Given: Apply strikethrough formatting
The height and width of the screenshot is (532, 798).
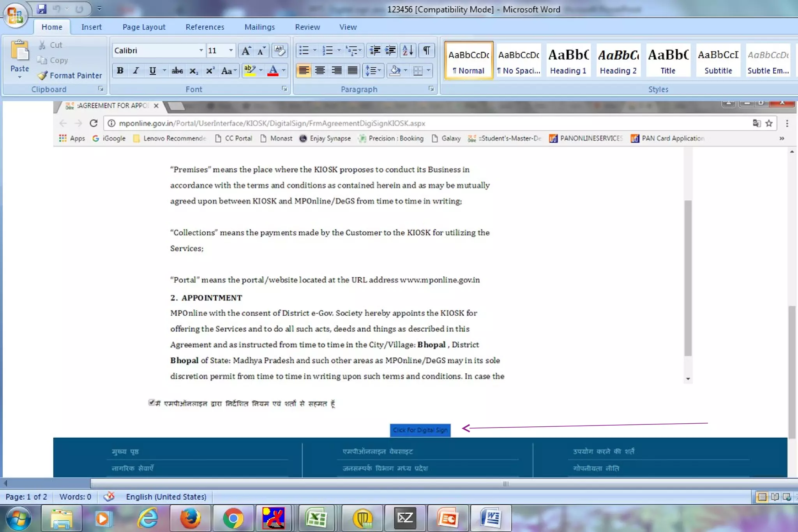Looking at the screenshot, I should point(177,71).
